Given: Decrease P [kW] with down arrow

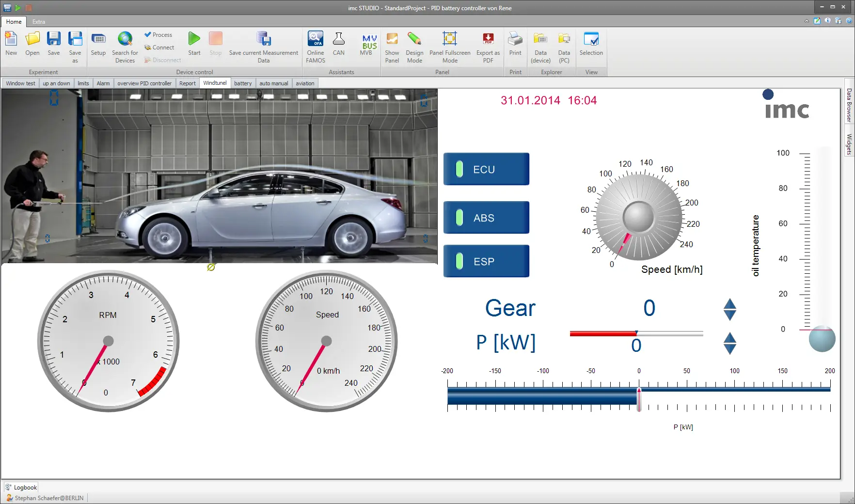Looking at the screenshot, I should tap(730, 349).
